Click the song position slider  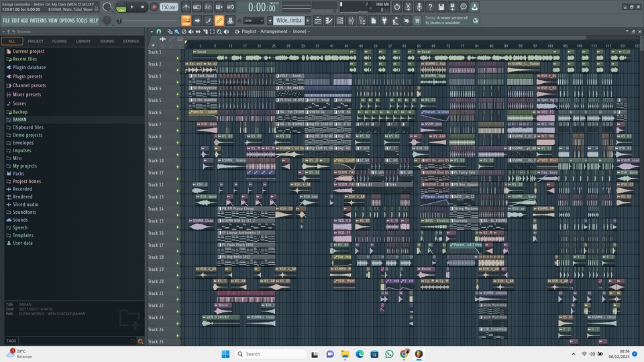[149, 21]
